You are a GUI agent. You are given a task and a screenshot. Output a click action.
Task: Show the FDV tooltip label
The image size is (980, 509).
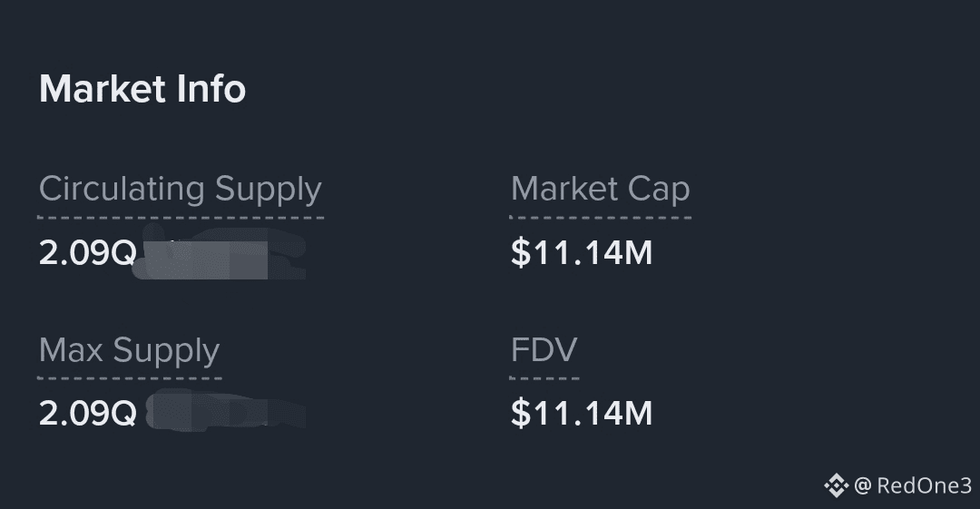click(x=544, y=350)
